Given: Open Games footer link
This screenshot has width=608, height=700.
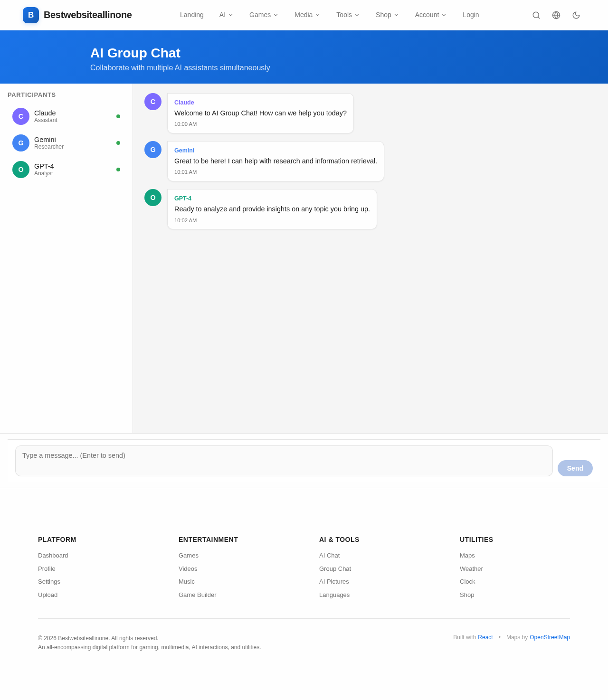Looking at the screenshot, I should [x=189, y=556].
